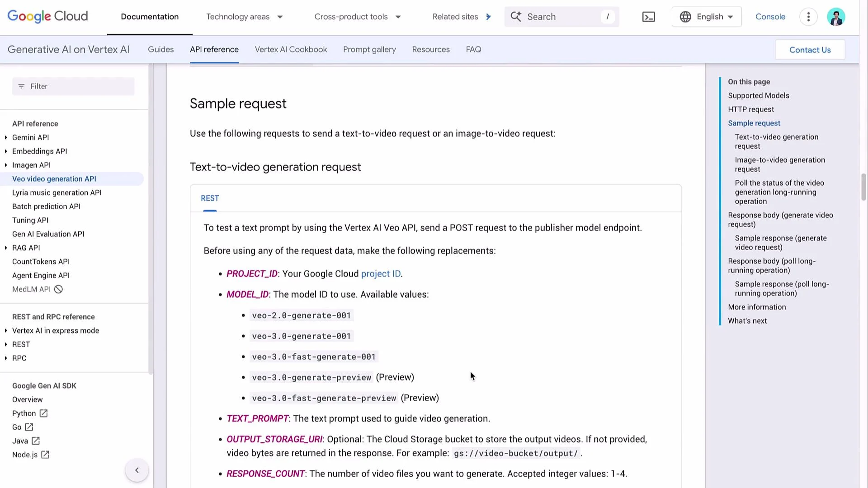Image resolution: width=868 pixels, height=488 pixels.
Task: Expand Vertex AI in express mode
Action: click(x=6, y=331)
